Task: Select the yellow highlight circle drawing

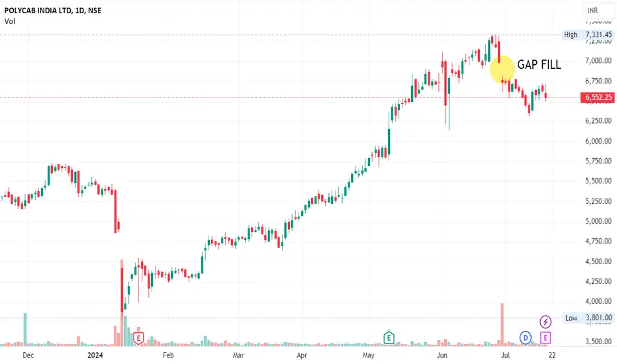Action: pos(502,69)
